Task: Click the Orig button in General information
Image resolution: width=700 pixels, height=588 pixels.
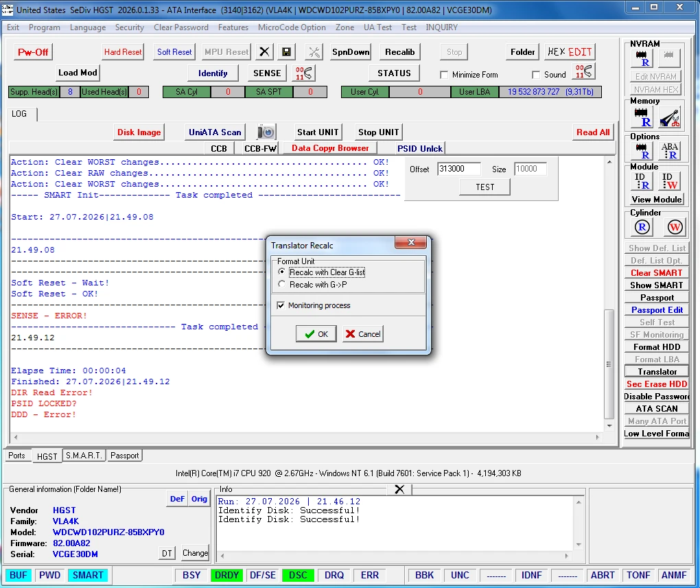Action: [x=199, y=499]
